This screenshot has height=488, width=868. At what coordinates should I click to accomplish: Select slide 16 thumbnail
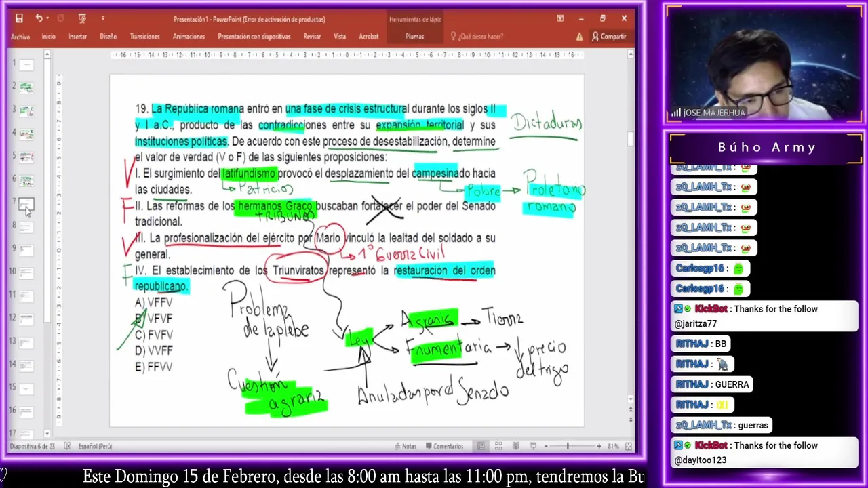26,412
